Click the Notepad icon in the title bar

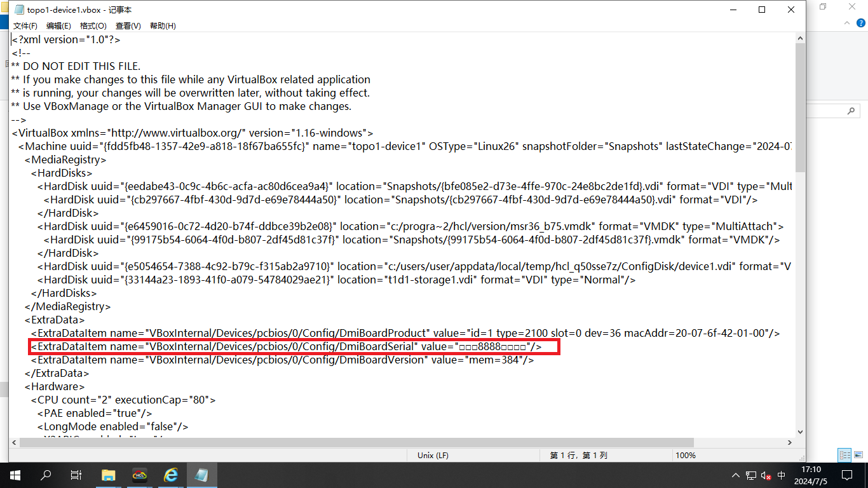click(19, 10)
